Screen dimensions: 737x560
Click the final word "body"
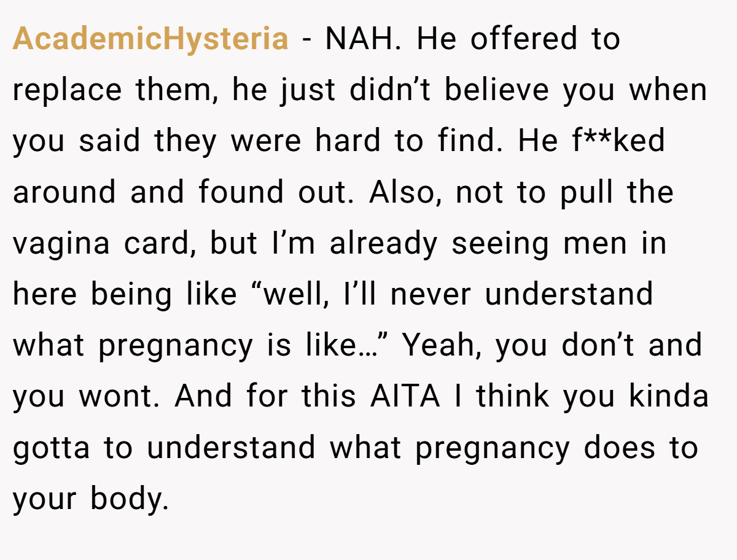pyautogui.click(x=130, y=499)
